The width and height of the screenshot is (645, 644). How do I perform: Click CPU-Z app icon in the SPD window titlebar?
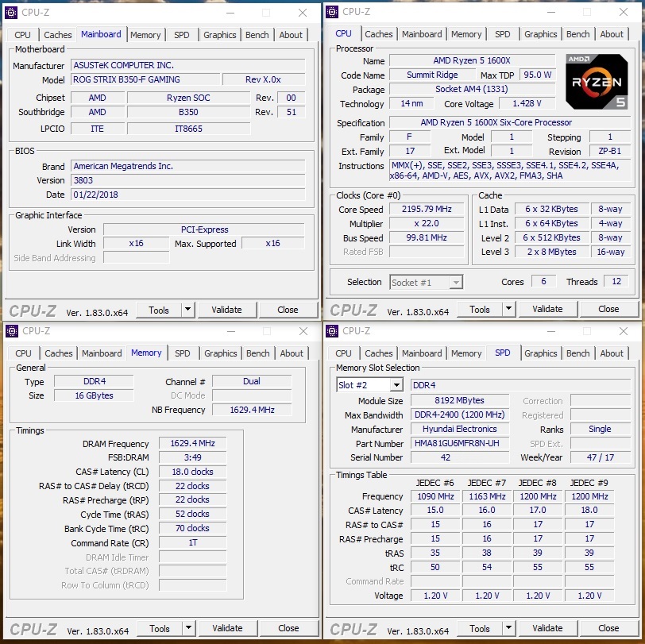click(x=332, y=330)
